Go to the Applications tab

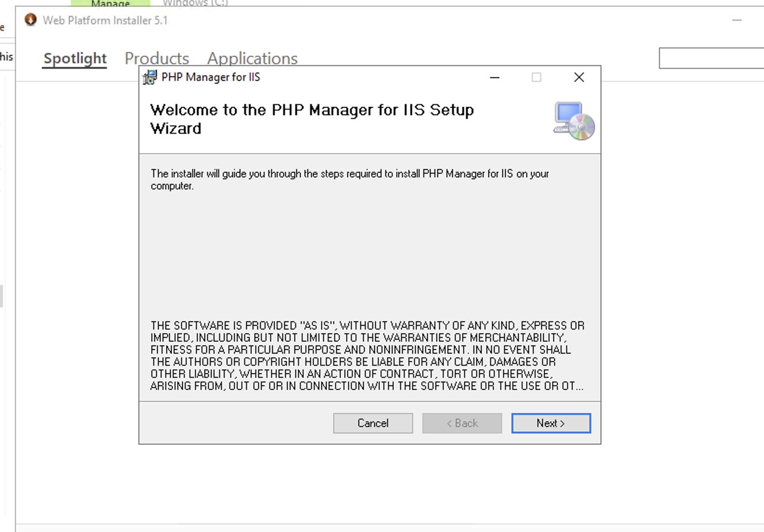252,58
